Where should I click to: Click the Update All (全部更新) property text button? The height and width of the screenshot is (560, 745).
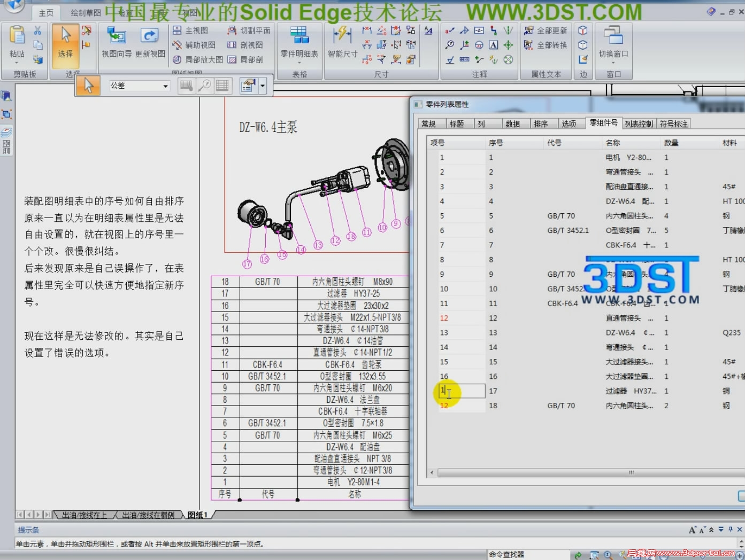[546, 31]
